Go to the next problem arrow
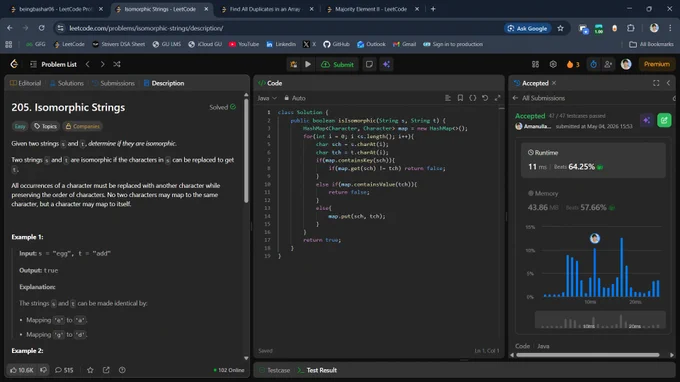Image resolution: width=680 pixels, height=382 pixels. [x=102, y=64]
